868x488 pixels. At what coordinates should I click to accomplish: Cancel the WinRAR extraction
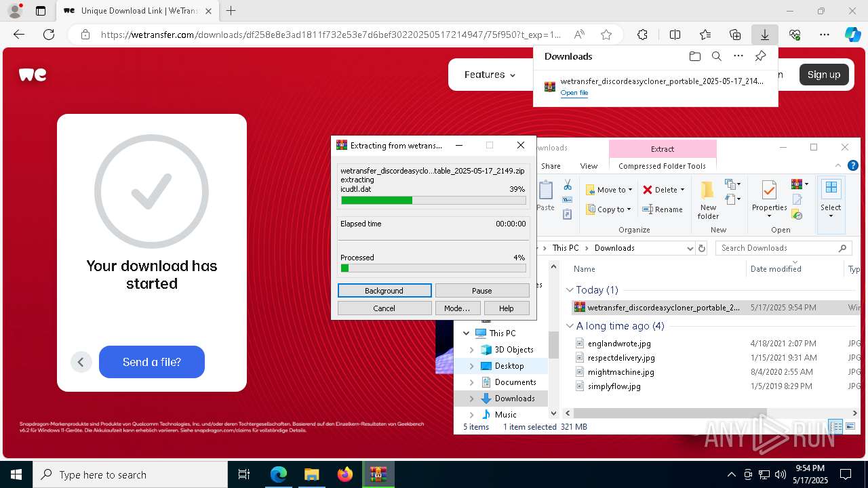384,308
